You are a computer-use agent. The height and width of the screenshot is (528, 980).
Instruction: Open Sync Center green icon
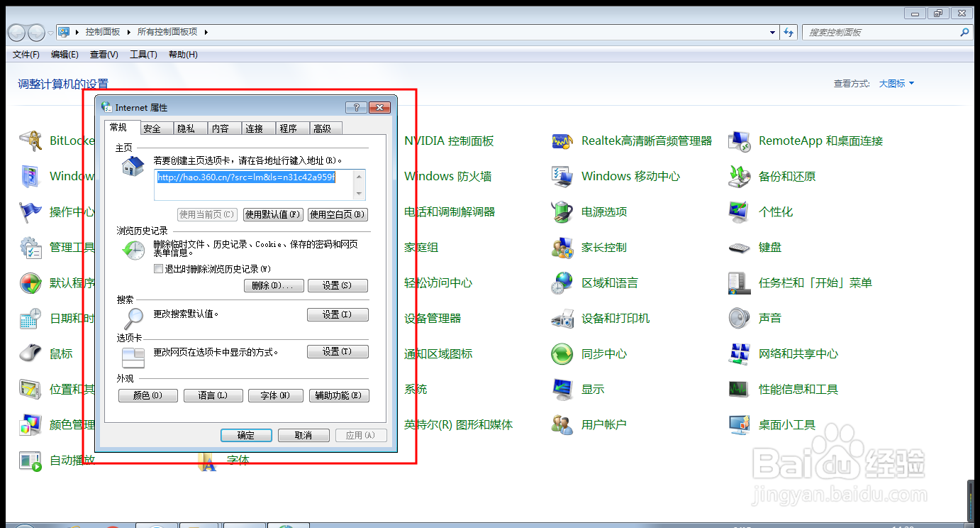tap(562, 353)
